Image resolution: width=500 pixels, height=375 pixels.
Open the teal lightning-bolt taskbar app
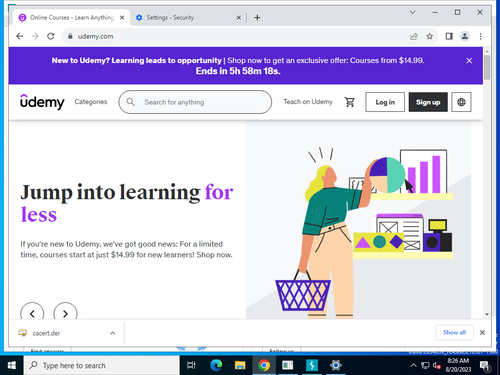coord(312,365)
